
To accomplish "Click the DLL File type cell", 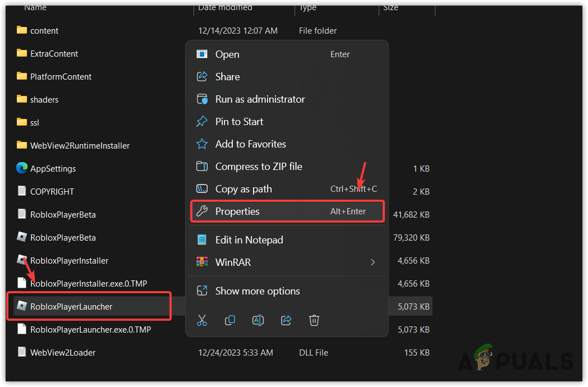I will (314, 353).
